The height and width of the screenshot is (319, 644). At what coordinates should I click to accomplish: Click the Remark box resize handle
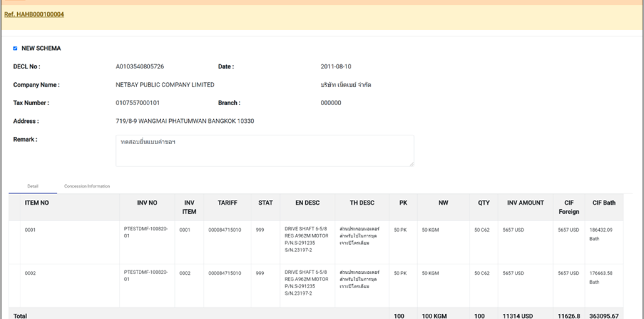(x=411, y=164)
